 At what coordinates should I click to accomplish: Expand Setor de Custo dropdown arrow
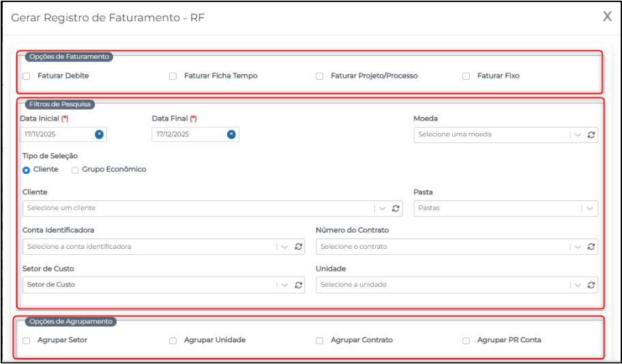[x=284, y=285]
